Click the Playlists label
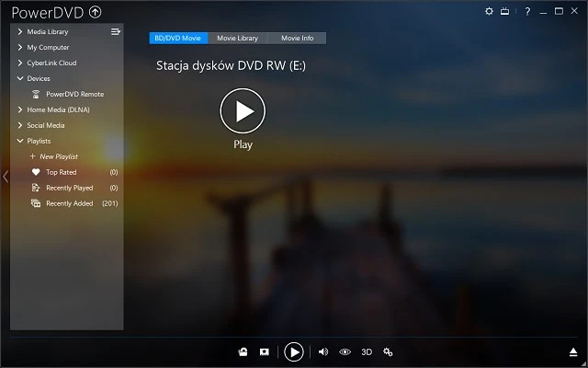The image size is (588, 368). pos(39,141)
